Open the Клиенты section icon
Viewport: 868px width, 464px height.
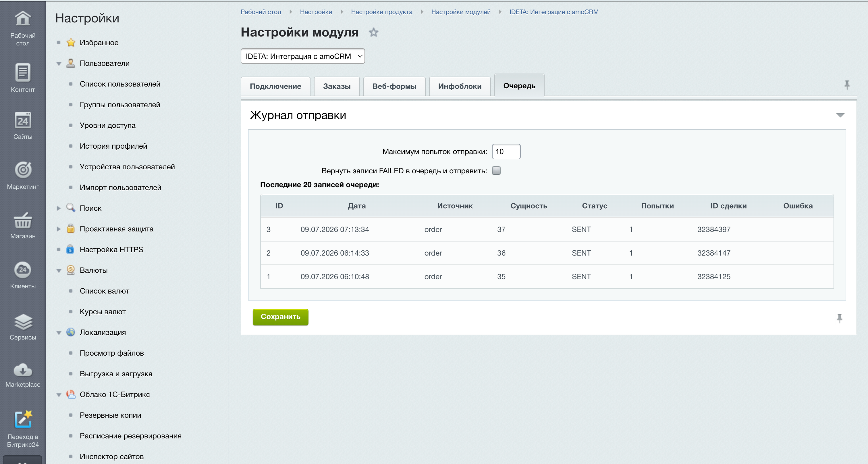click(23, 270)
